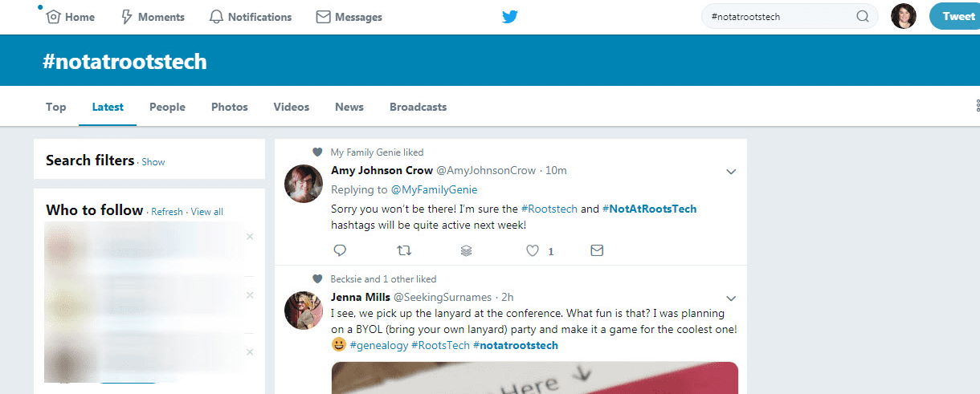Image resolution: width=980 pixels, height=394 pixels.
Task: Open Moments from the top bar
Action: pyautogui.click(x=152, y=17)
